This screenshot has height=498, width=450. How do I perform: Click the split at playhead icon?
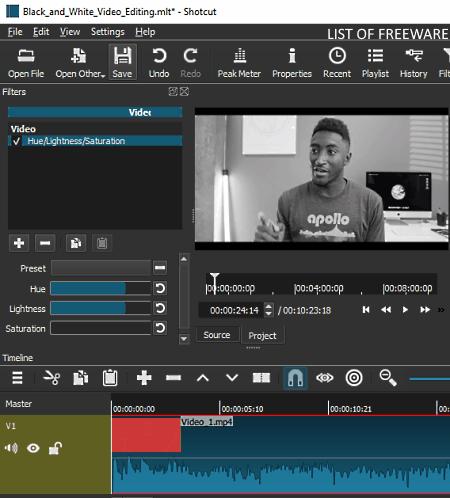click(x=261, y=378)
